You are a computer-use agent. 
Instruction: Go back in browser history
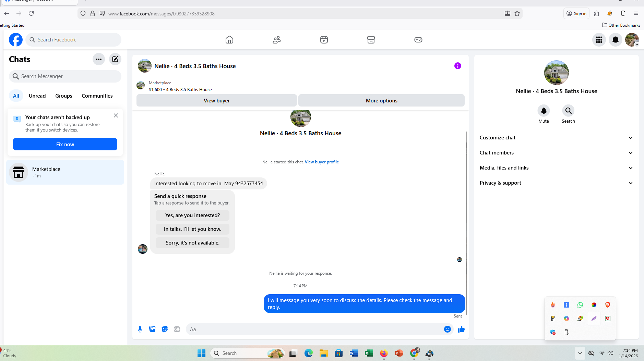pyautogui.click(x=7, y=13)
